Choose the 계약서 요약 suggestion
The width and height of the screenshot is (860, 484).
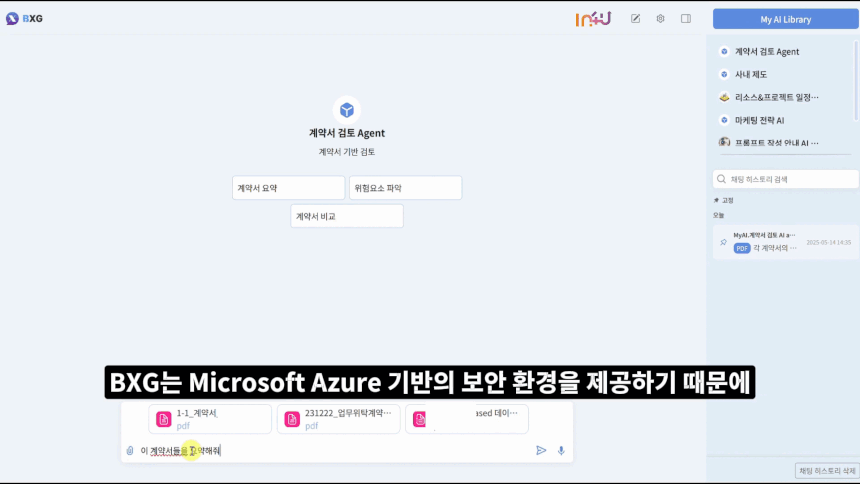tap(288, 188)
